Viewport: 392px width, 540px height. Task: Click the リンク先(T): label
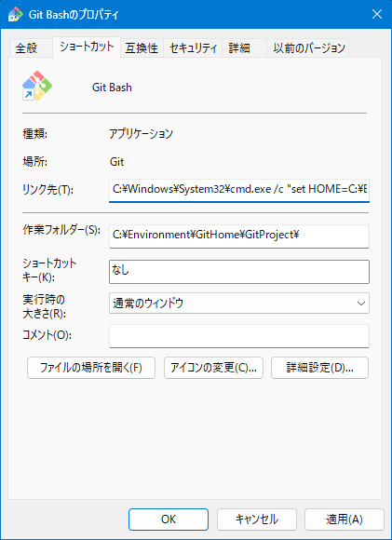click(x=47, y=190)
